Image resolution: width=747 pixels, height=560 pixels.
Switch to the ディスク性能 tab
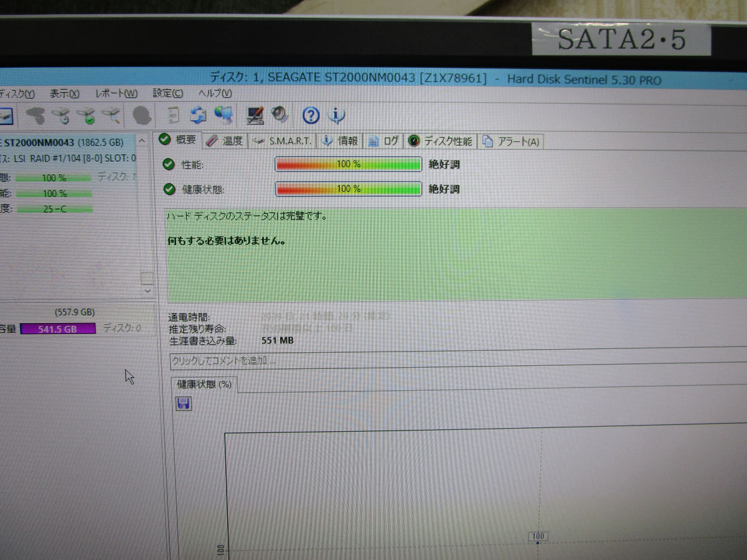440,141
